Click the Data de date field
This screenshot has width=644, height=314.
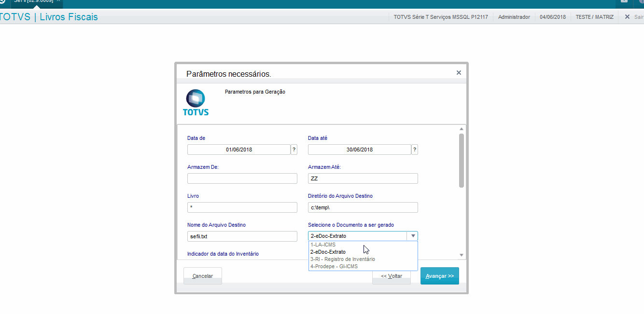[x=238, y=150]
